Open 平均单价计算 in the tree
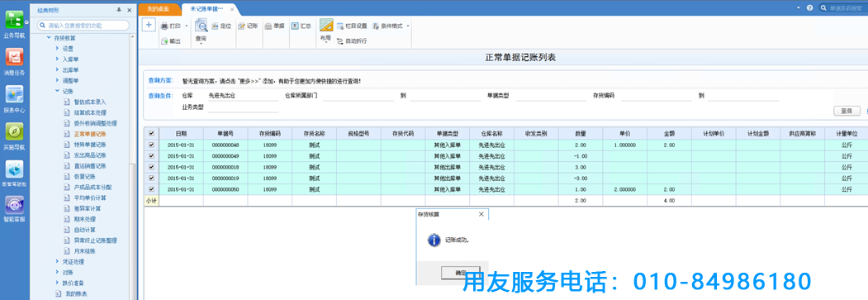This screenshot has width=868, height=300. point(90,198)
